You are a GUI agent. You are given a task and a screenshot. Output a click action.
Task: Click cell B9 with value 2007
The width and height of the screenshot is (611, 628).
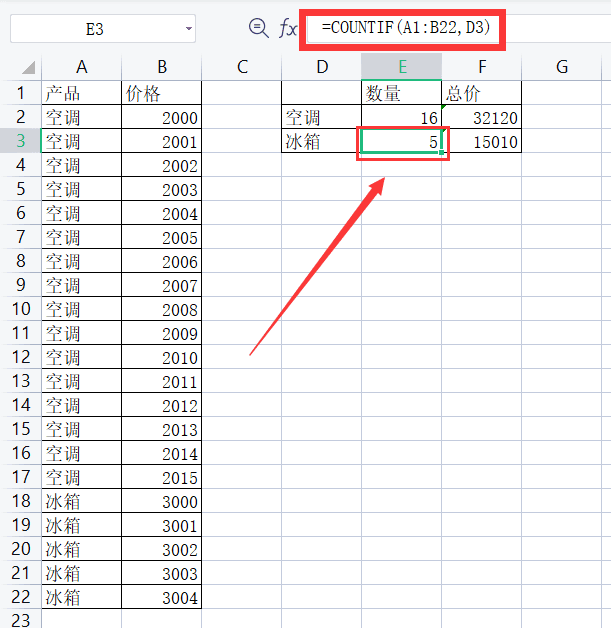pos(162,285)
